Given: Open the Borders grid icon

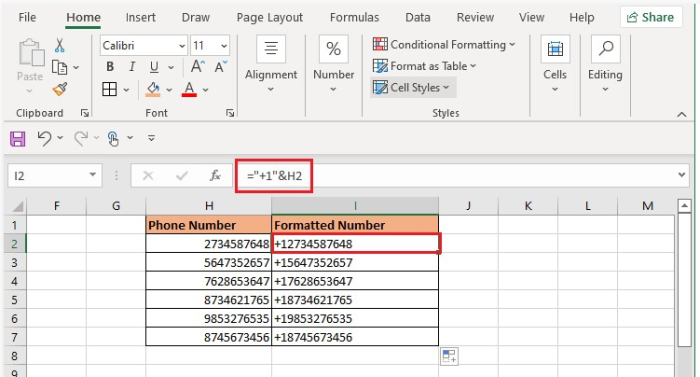Looking at the screenshot, I should click(x=109, y=89).
